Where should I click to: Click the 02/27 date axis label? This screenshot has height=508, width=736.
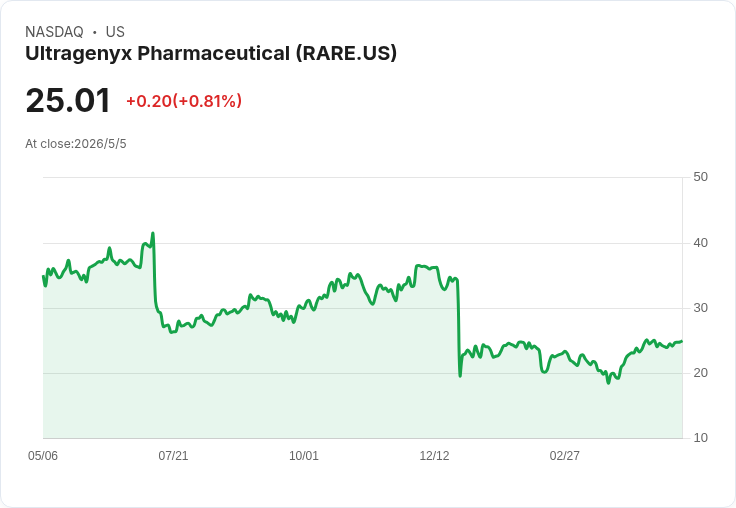coord(565,456)
